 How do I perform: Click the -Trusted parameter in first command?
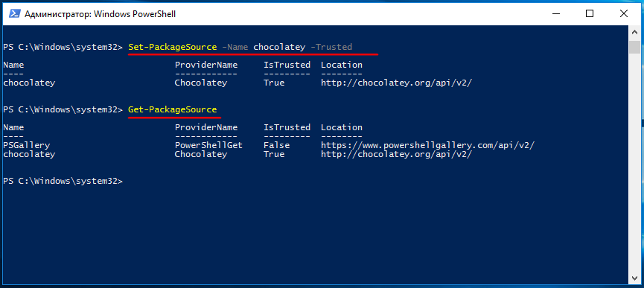click(x=331, y=47)
